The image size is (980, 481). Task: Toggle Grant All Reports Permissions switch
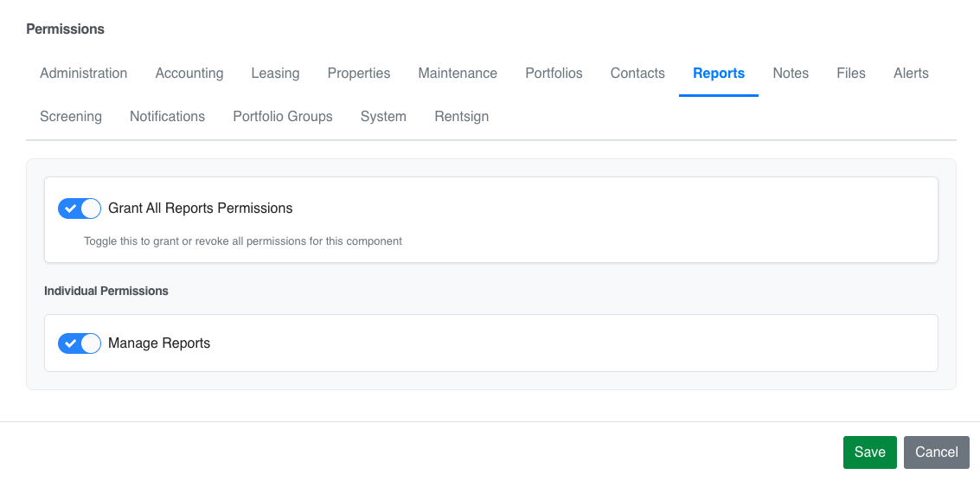click(x=80, y=208)
